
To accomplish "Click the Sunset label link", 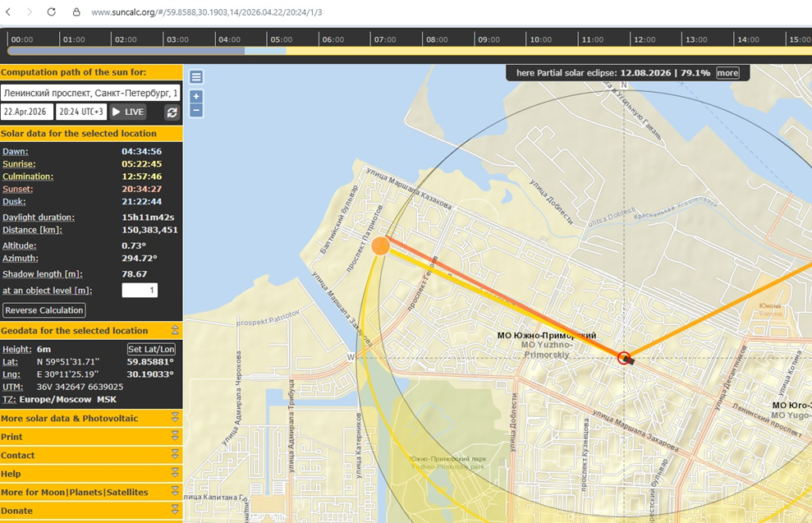I will (17, 189).
